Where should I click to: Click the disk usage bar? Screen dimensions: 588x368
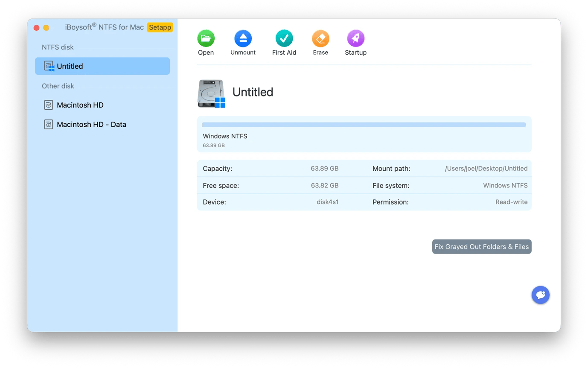(364, 125)
